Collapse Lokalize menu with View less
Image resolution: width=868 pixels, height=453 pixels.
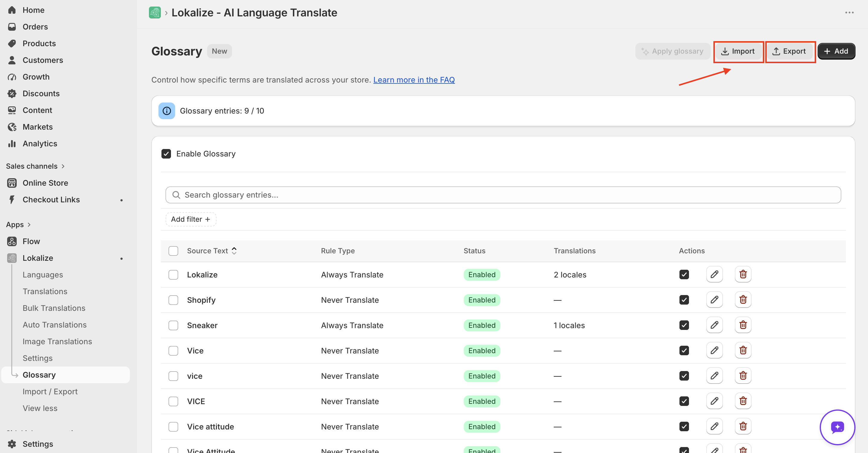click(x=40, y=408)
